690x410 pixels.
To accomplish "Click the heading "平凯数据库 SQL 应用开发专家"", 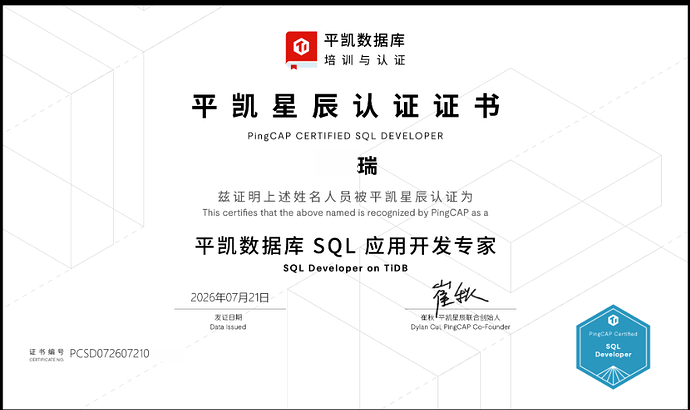I will click(346, 245).
